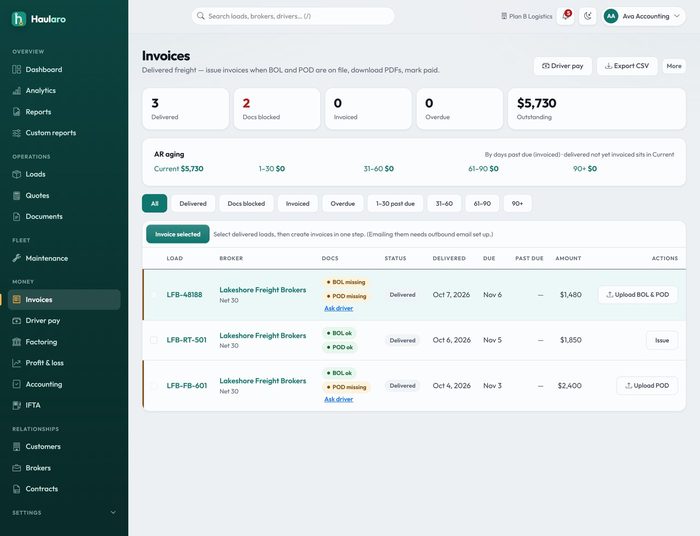Upload POD for LFB-FB-601

(x=647, y=386)
